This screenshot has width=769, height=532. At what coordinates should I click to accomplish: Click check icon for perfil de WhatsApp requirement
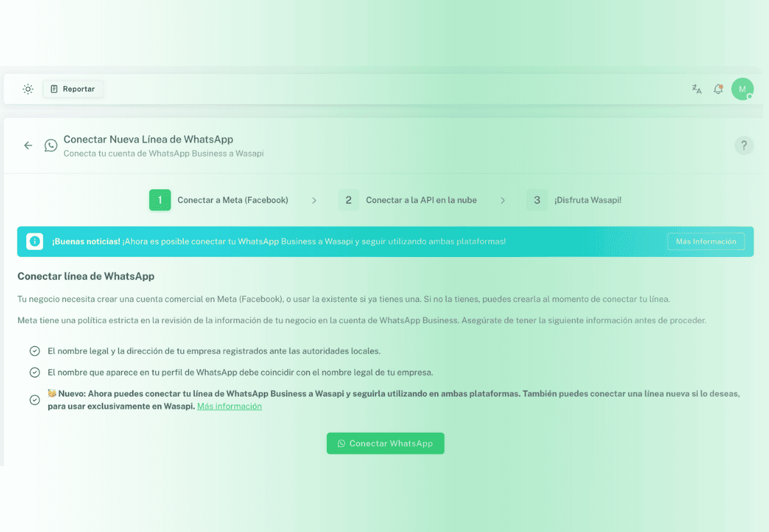(35, 372)
